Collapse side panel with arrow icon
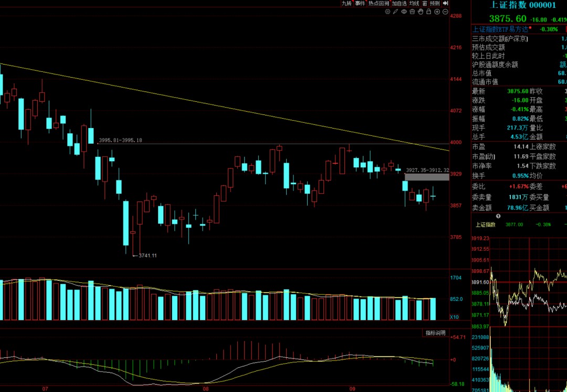 coord(446,3)
